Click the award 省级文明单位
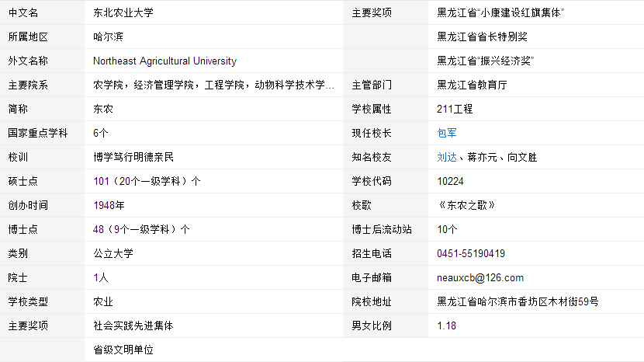The height and width of the screenshot is (362, 644). (123, 350)
